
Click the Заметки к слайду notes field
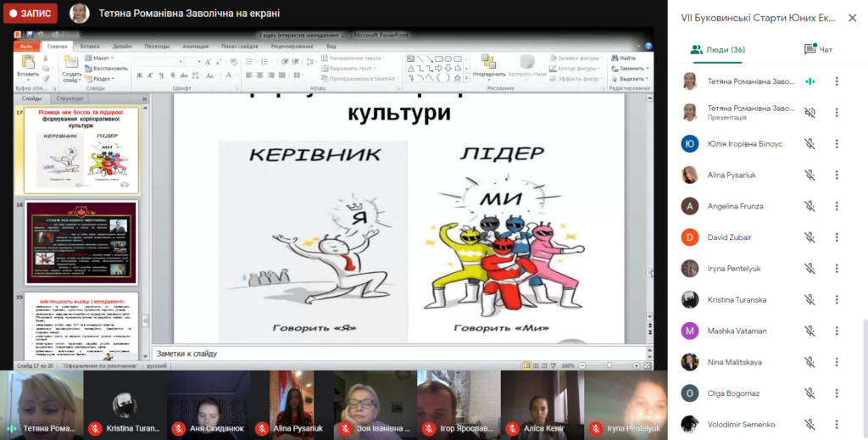click(x=399, y=354)
